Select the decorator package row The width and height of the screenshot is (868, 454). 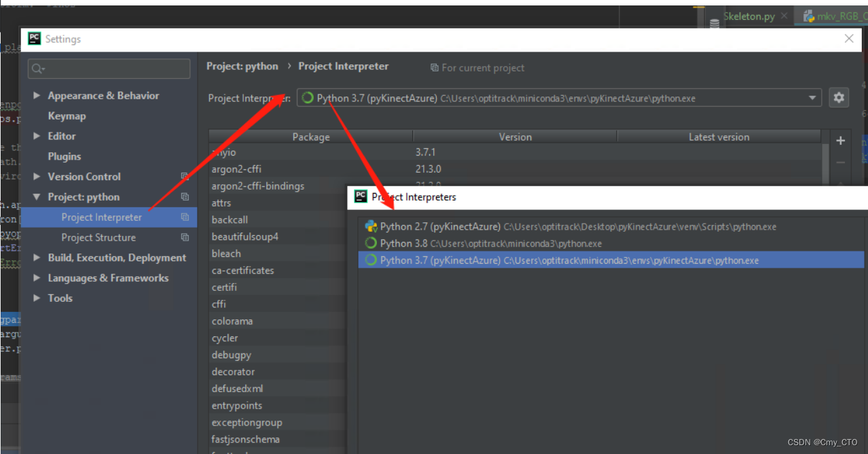pyautogui.click(x=278, y=372)
